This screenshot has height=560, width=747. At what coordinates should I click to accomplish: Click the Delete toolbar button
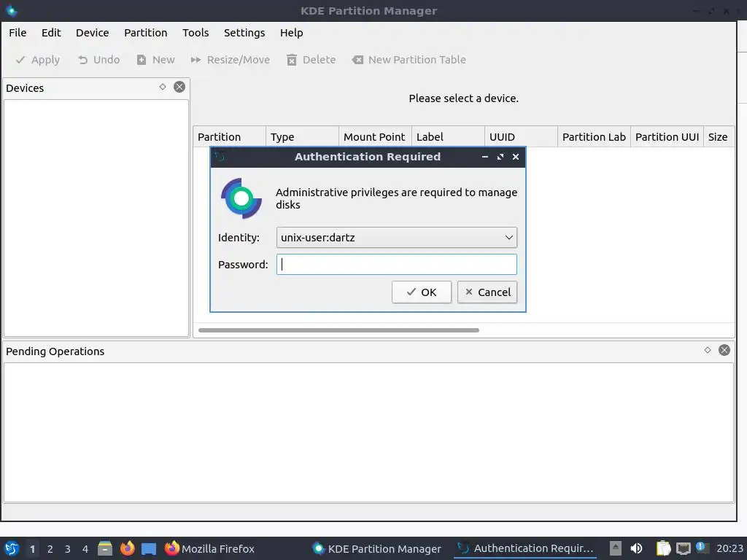pyautogui.click(x=311, y=60)
